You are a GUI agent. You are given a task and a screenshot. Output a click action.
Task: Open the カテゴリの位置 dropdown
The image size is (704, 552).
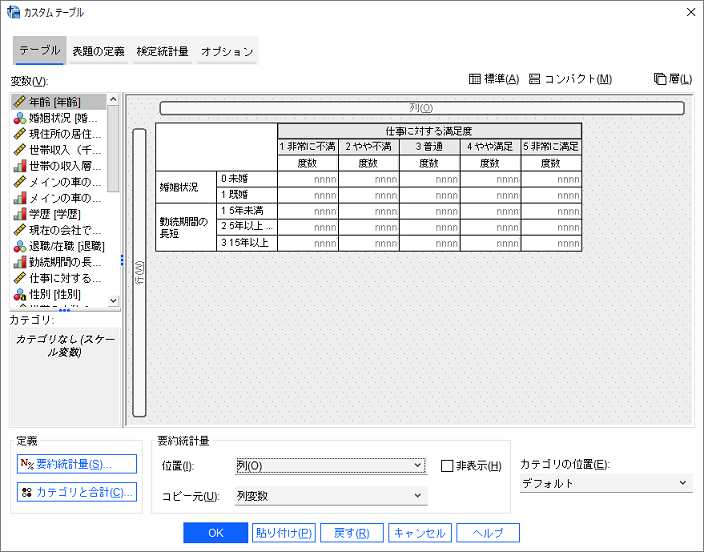pos(605,483)
